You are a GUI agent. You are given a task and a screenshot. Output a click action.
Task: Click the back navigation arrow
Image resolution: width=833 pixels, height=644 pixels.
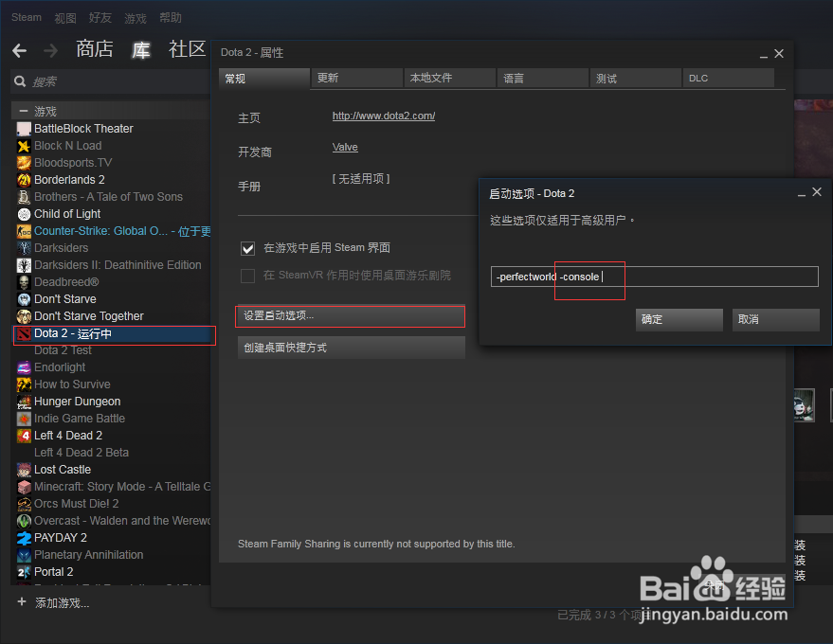[x=19, y=50]
